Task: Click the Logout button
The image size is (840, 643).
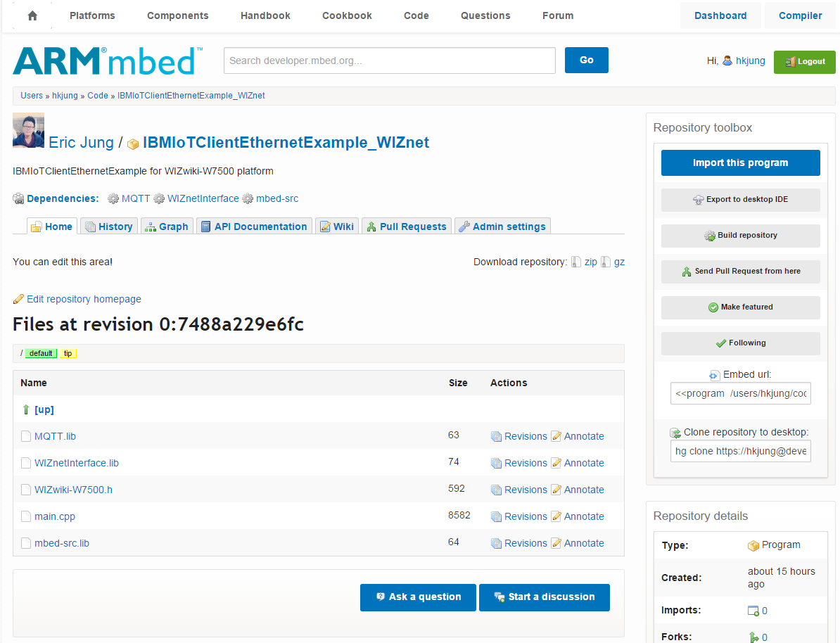Action: (805, 62)
